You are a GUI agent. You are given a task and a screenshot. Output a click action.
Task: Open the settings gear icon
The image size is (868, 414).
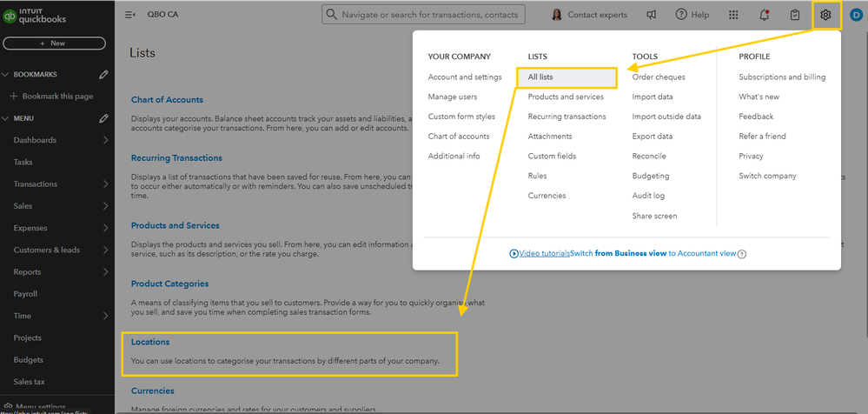825,15
